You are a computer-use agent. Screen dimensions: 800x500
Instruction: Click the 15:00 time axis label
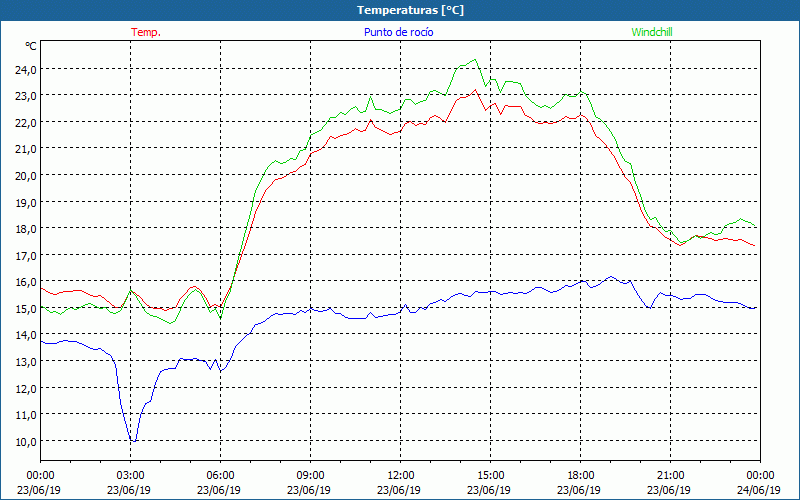[490, 476]
